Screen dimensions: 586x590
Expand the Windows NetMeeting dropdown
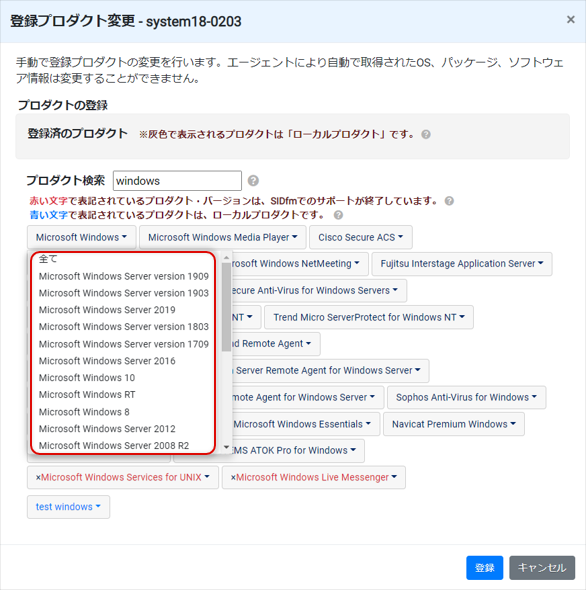click(300, 264)
